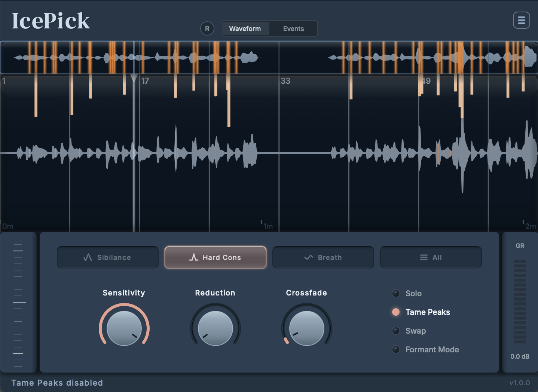Click the Sensitivity label
This screenshot has height=392, width=538.
point(124,293)
